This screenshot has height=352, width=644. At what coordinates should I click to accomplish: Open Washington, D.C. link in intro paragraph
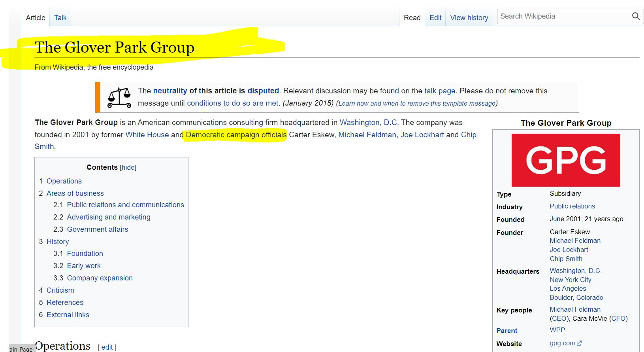coord(369,123)
